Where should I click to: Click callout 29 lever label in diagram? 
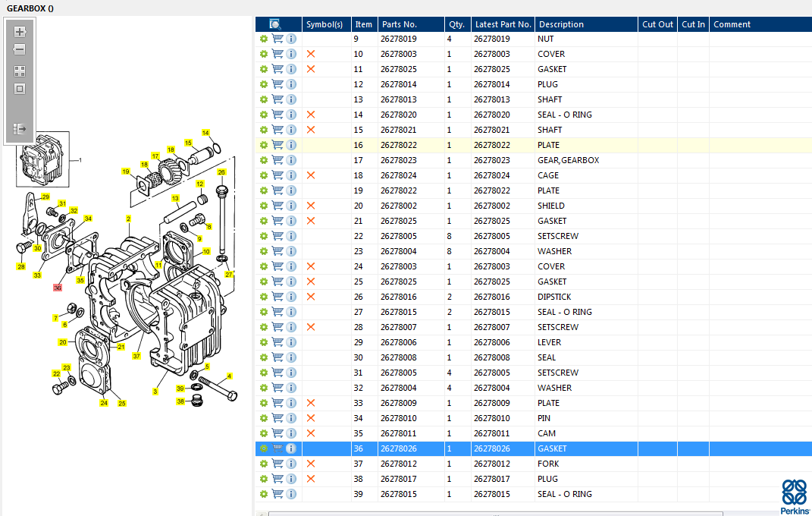tap(45, 197)
